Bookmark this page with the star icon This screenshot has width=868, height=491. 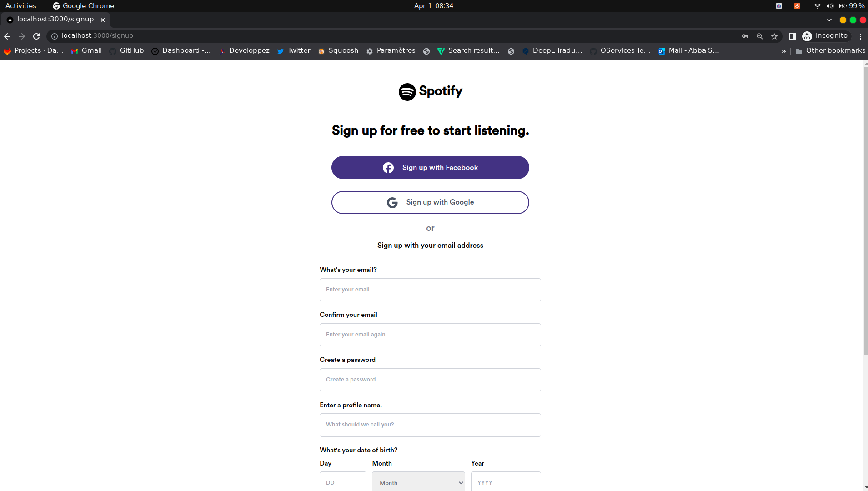point(774,36)
